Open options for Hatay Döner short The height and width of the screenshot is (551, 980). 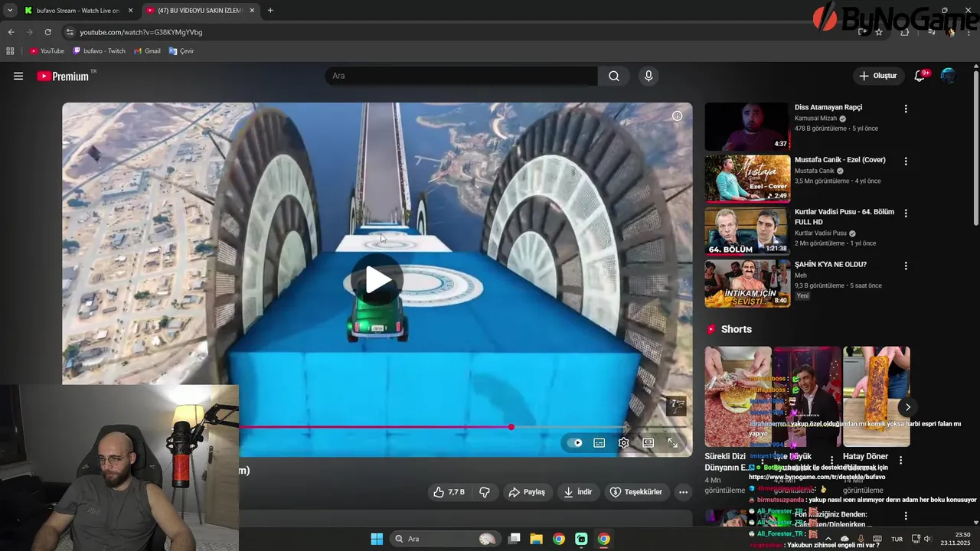[900, 461]
